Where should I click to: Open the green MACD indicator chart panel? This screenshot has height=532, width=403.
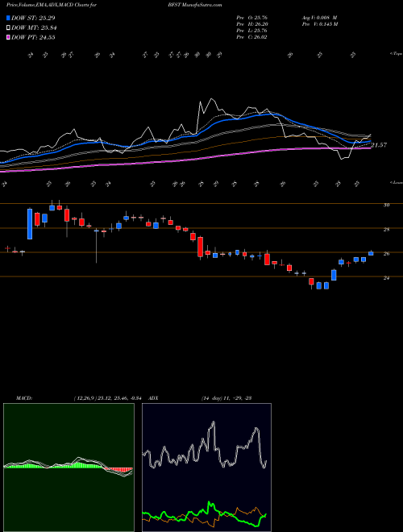(x=69, y=468)
